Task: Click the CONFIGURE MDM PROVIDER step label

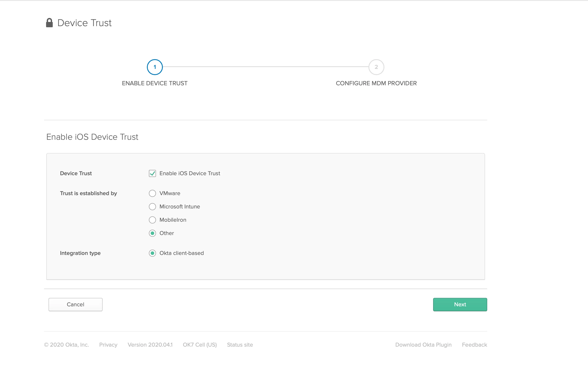Action: tap(376, 83)
